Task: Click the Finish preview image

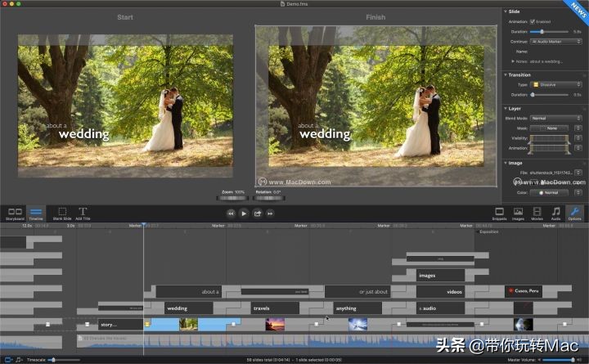Action: (375, 106)
